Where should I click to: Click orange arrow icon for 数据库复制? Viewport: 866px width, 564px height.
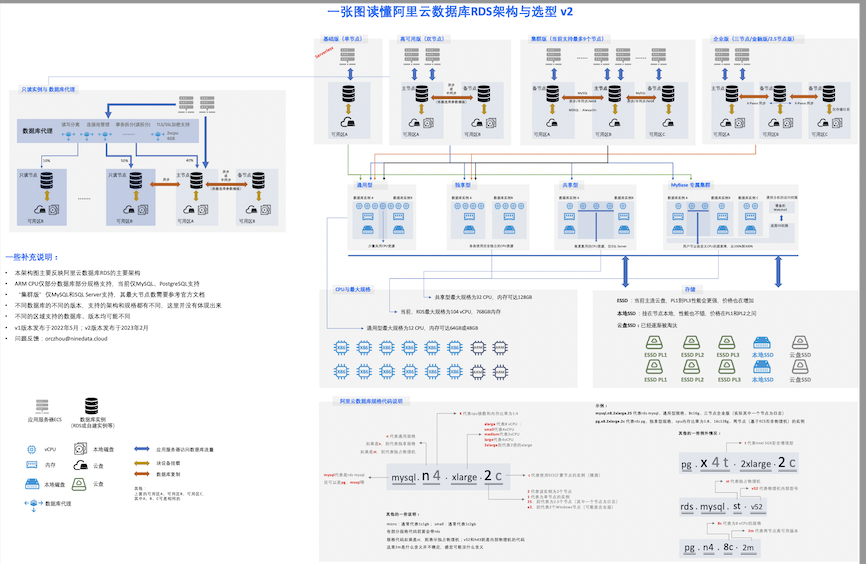(x=142, y=474)
